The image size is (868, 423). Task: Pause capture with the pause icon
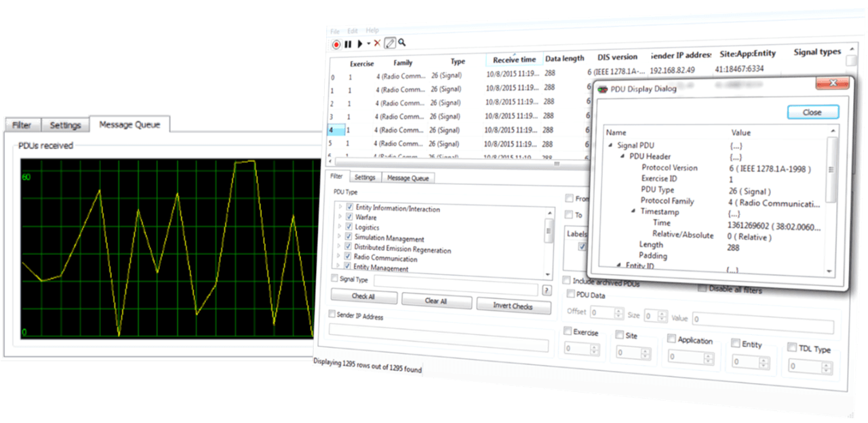[x=348, y=43]
